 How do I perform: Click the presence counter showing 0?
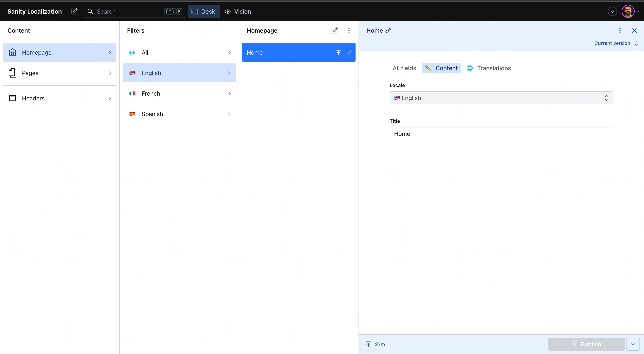pos(612,12)
